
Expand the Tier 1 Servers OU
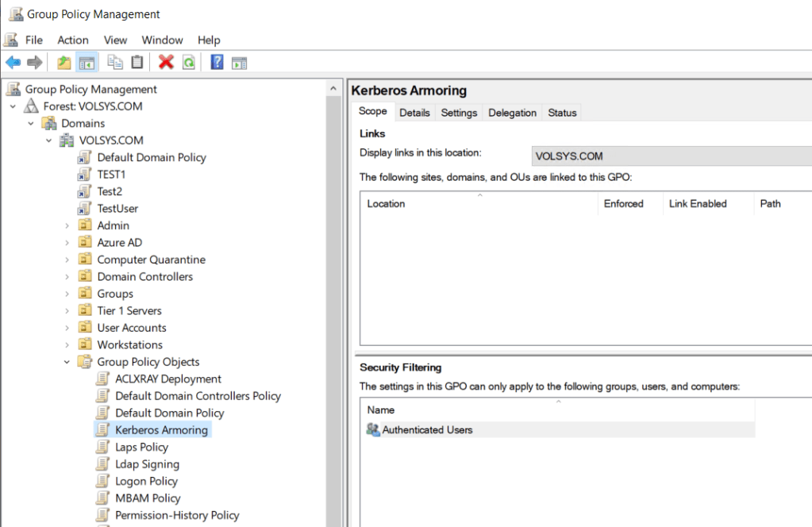pyautogui.click(x=67, y=311)
